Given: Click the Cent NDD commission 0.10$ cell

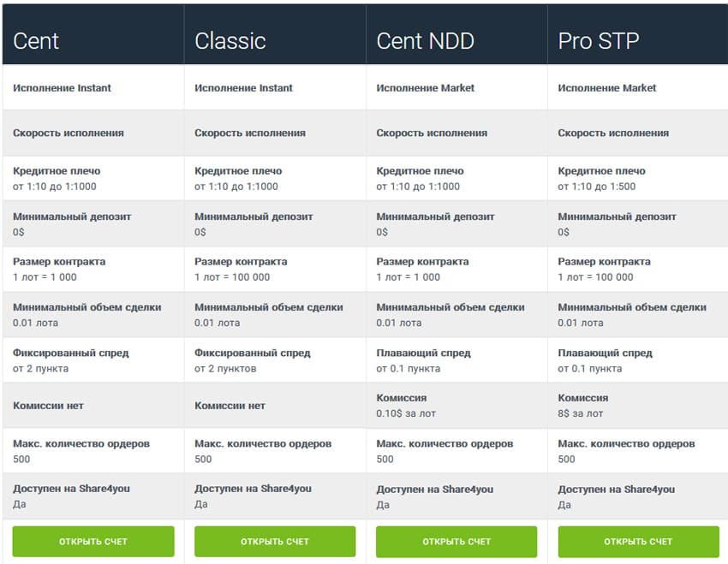Looking at the screenshot, I should pyautogui.click(x=456, y=406).
